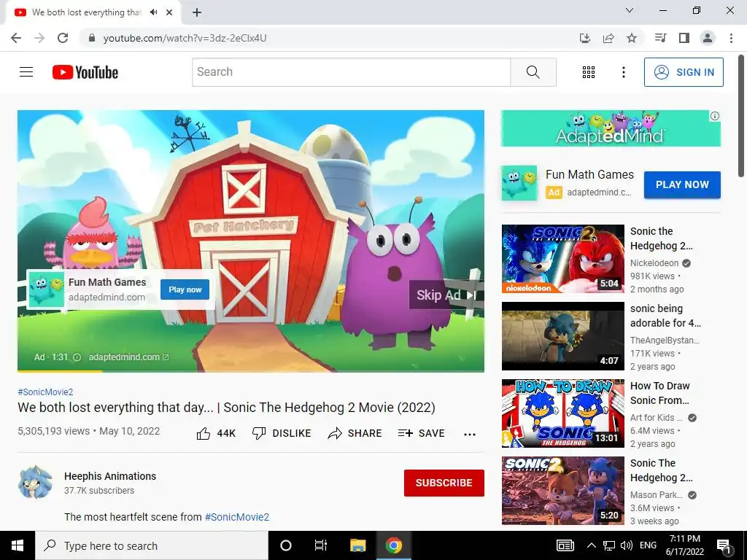Open the Nickelodeon Sonic 2 video thumbnail
The width and height of the screenshot is (747, 560).
click(562, 259)
